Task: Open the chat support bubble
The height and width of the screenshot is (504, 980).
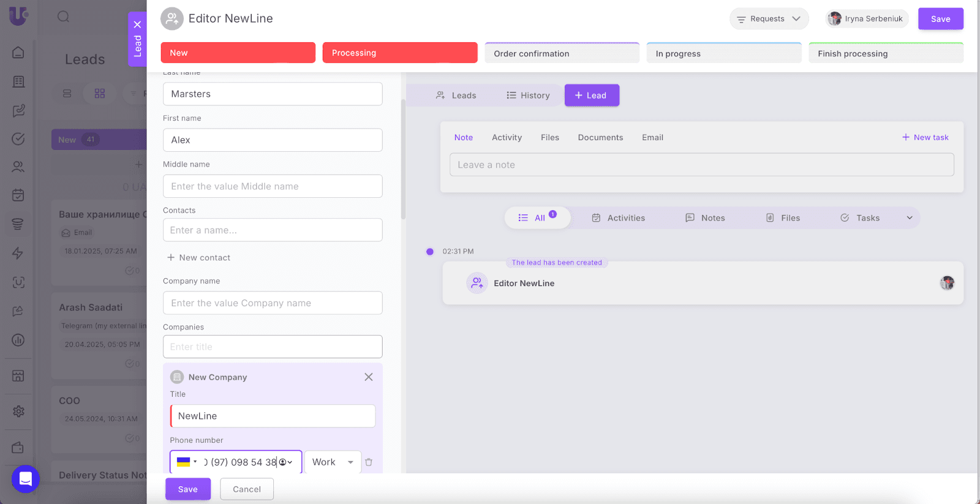Action: (26, 479)
